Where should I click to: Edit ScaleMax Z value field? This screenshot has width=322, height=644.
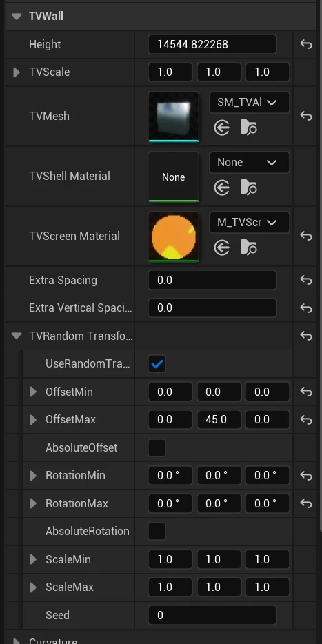click(268, 587)
